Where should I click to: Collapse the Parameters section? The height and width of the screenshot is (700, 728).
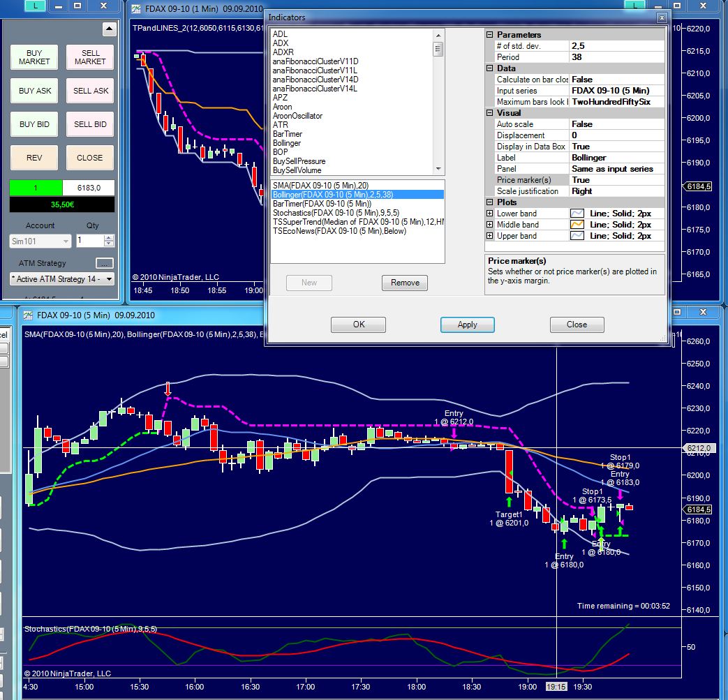(489, 34)
